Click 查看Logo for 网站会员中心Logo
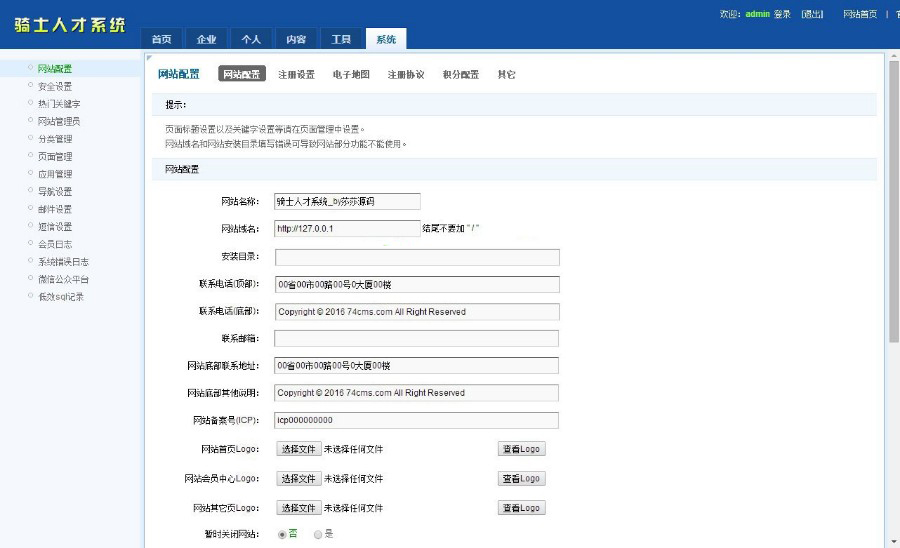The image size is (900, 548). (521, 478)
